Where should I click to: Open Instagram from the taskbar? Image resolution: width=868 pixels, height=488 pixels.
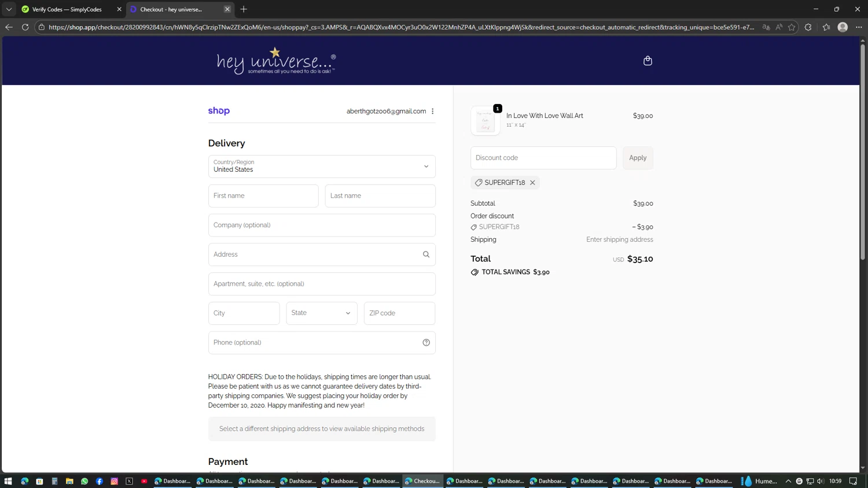tap(115, 481)
